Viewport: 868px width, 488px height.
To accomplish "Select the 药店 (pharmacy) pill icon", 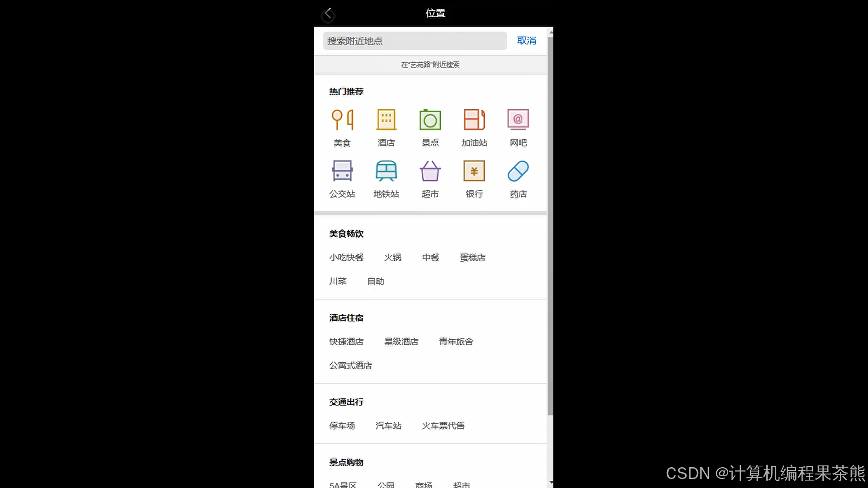I will (x=518, y=171).
